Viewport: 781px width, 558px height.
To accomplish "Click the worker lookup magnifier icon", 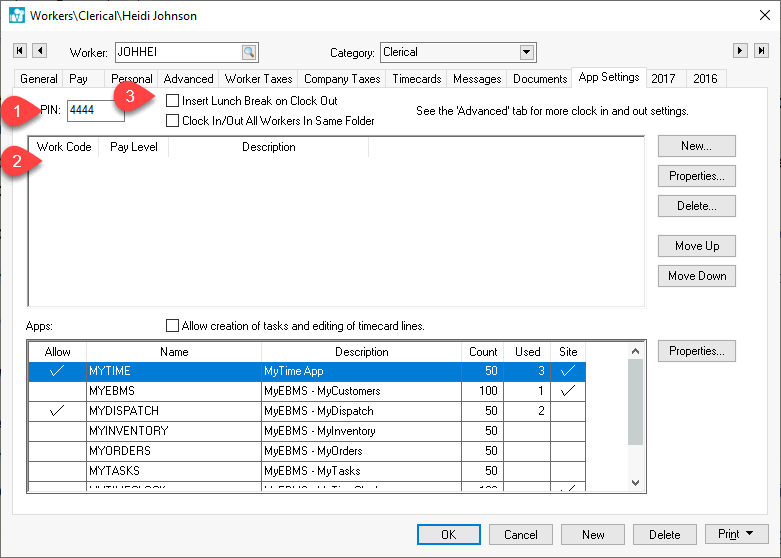I will tap(248, 52).
